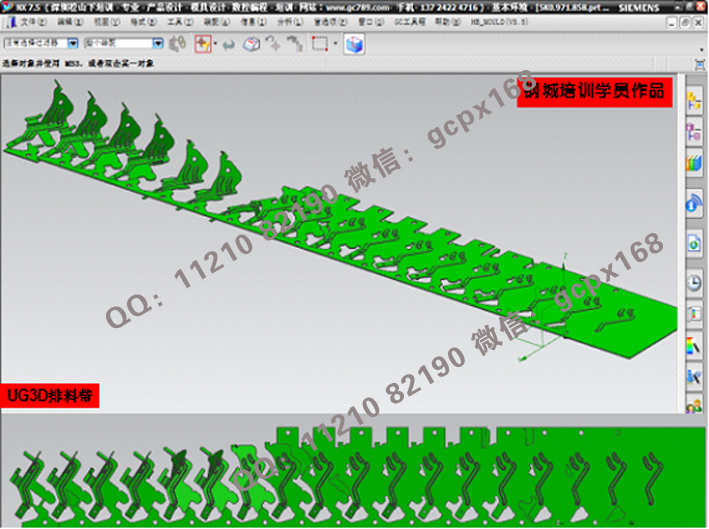
Task: Click the History clock icon in sidebar
Action: coord(694,284)
